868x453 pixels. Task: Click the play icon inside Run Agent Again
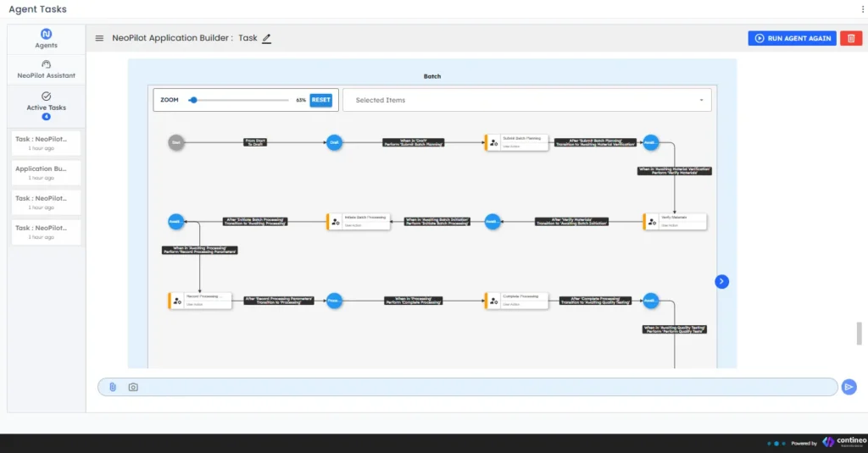759,38
